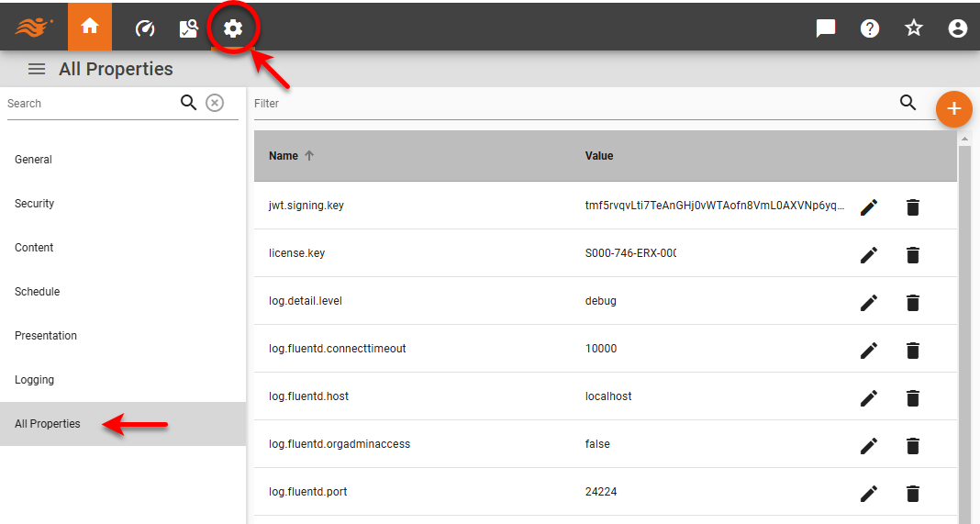Select the Logging category
980x524 pixels.
click(35, 380)
